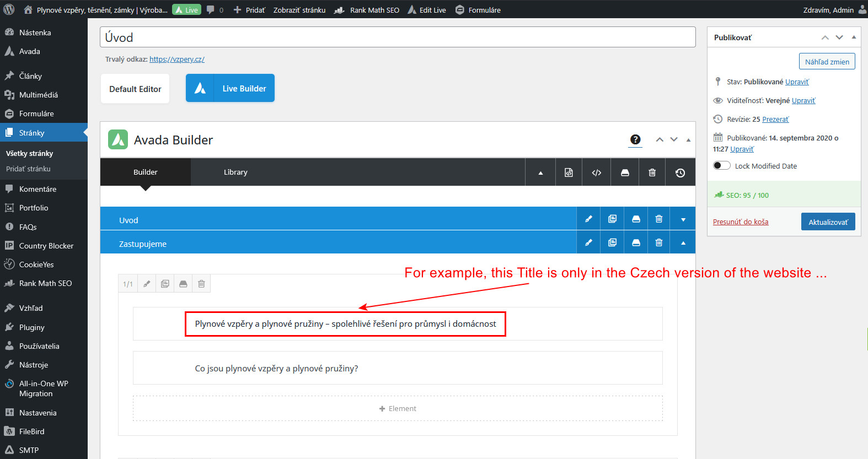Open Rank Math SEO in the admin bar

tap(367, 10)
